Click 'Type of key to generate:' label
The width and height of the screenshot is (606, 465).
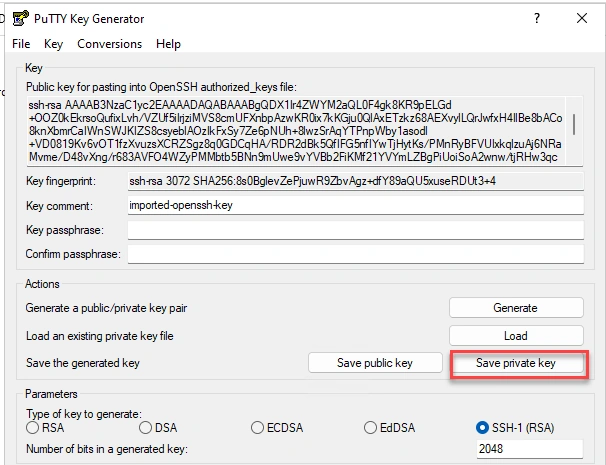point(84,414)
